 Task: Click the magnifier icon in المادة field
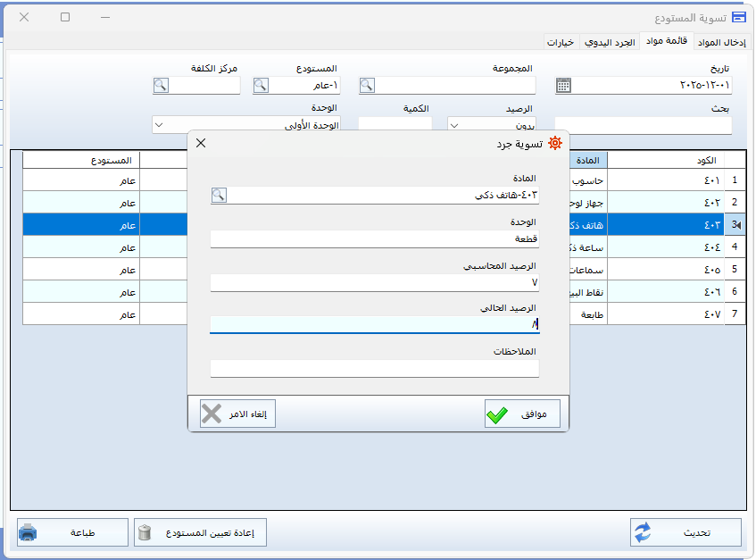(219, 195)
